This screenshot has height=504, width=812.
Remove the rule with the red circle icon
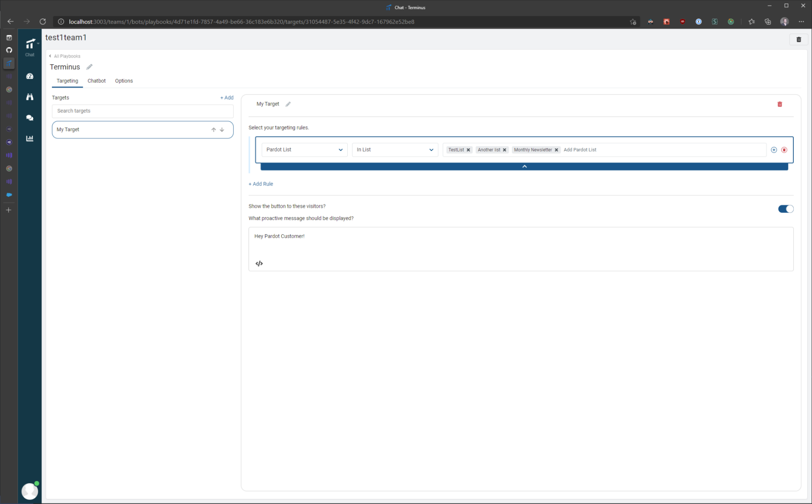pos(784,150)
